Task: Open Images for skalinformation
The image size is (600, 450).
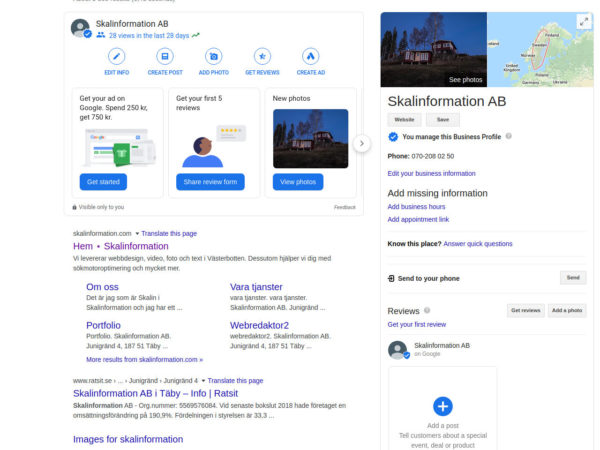Action: (x=128, y=439)
